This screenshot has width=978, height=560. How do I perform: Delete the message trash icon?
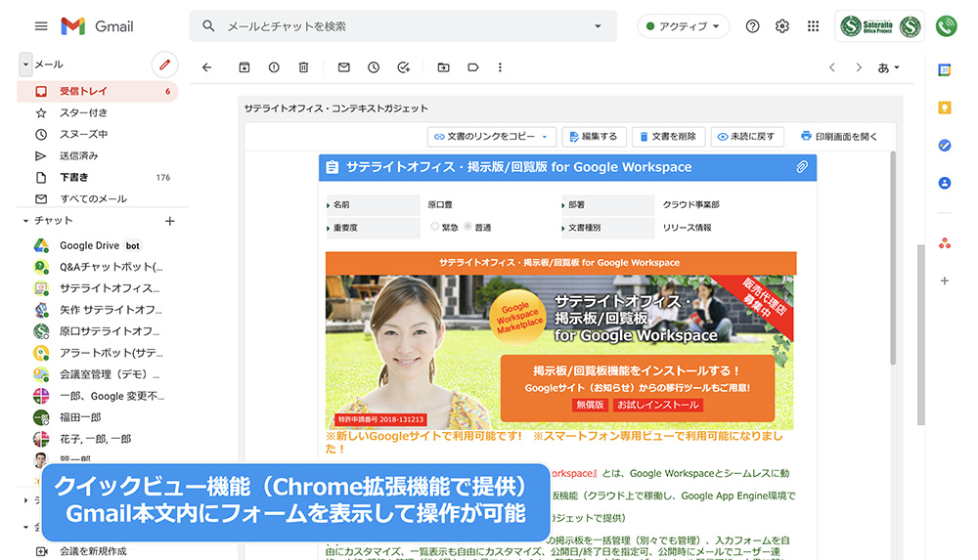pos(303,67)
